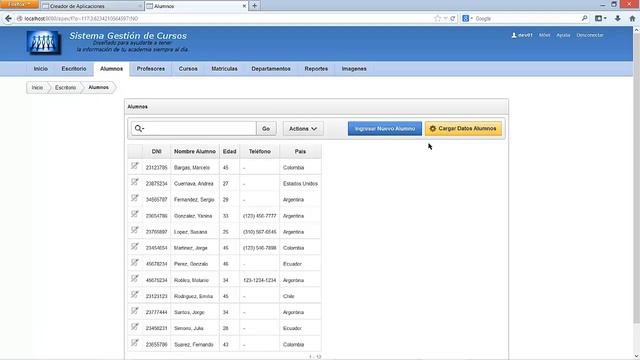Sort by DNI column header
This screenshot has height=360, width=640.
pos(157,151)
